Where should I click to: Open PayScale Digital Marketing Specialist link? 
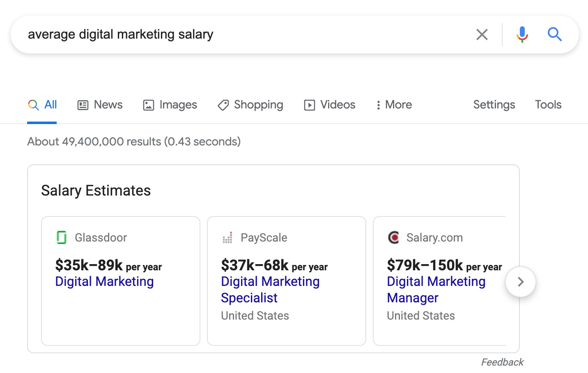[x=270, y=290]
